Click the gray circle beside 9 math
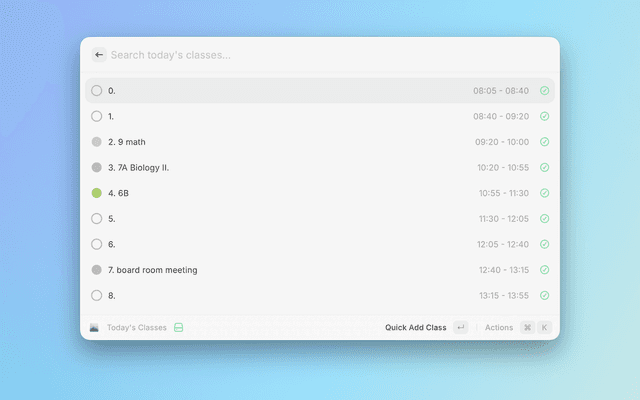 [97, 142]
